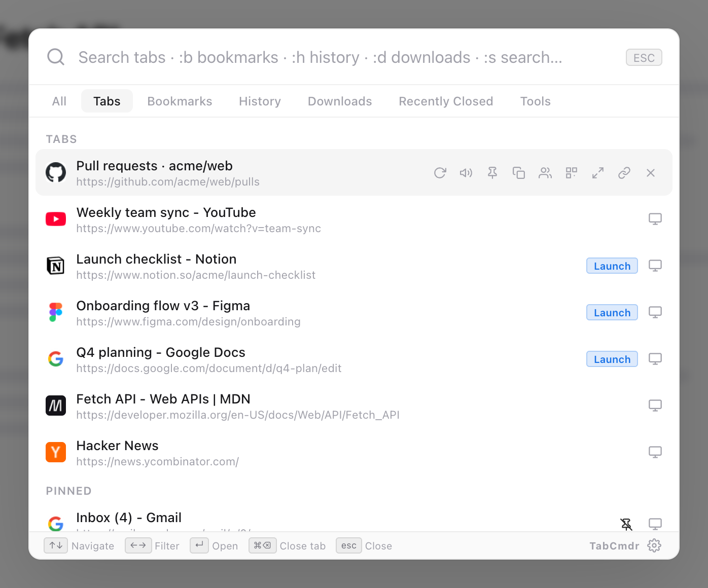Select the Onboarding flow v3 - Figma tab

coord(354,312)
